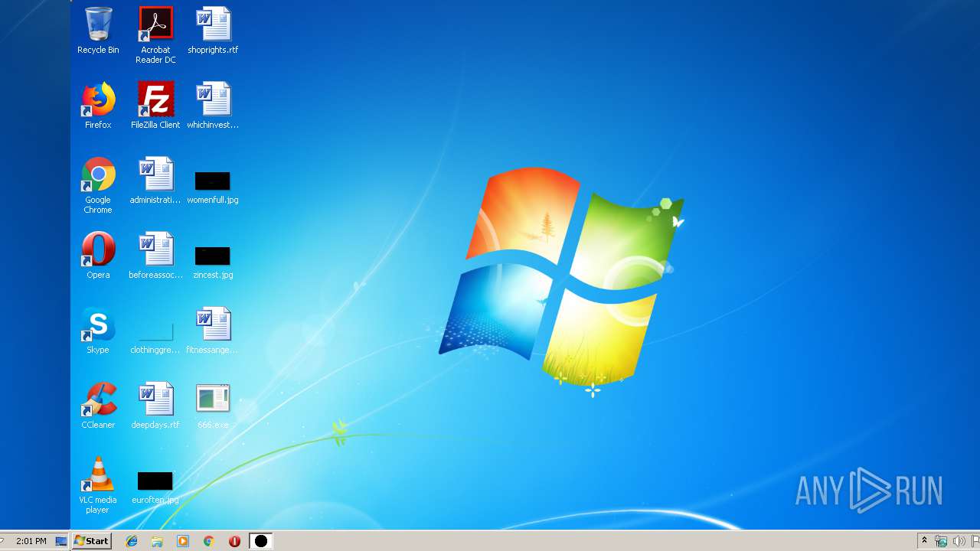Select the Firefox desktop shortcut
The image size is (980, 551).
pyautogui.click(x=98, y=106)
